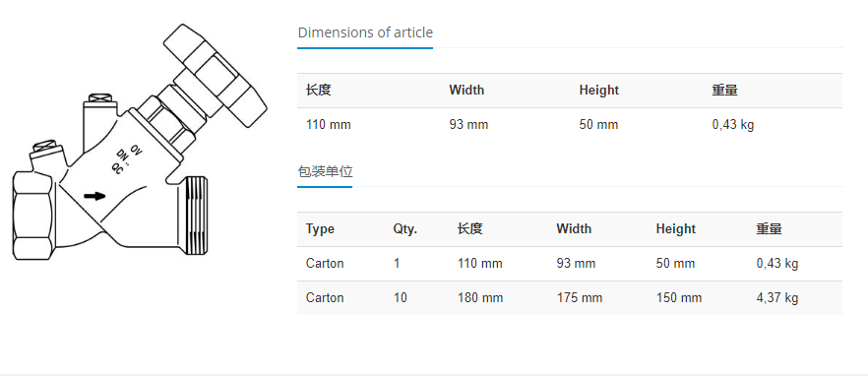Screen dimensions: 868x376
Task: Click the valve handwheel in the drawing
Action: pos(215,74)
